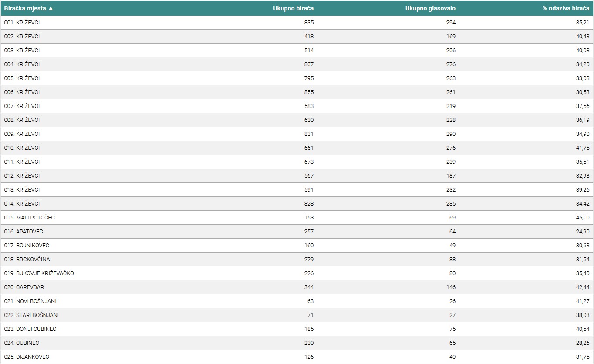
Task: Click votes cast 146 for Carevdar
Action: (451, 287)
